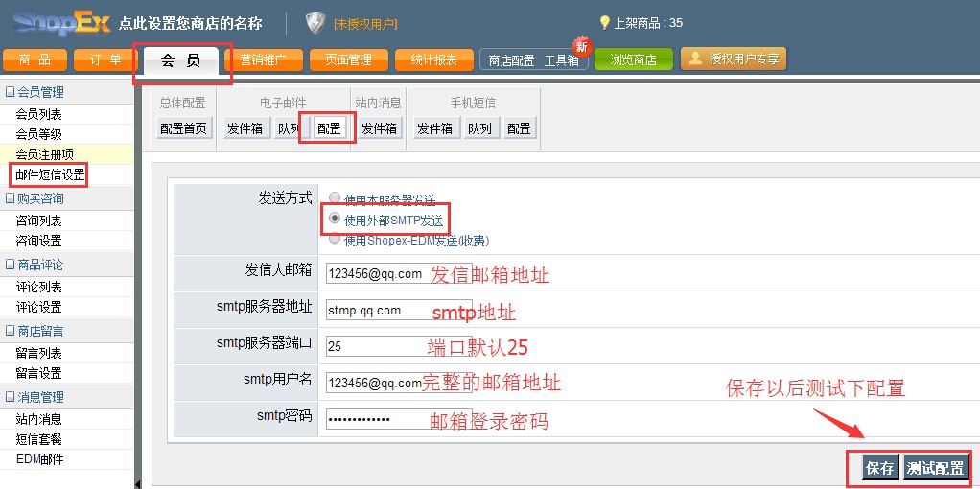Select 使用外部SMTP发送 radio option
Image resolution: width=980 pixels, height=489 pixels.
(335, 219)
